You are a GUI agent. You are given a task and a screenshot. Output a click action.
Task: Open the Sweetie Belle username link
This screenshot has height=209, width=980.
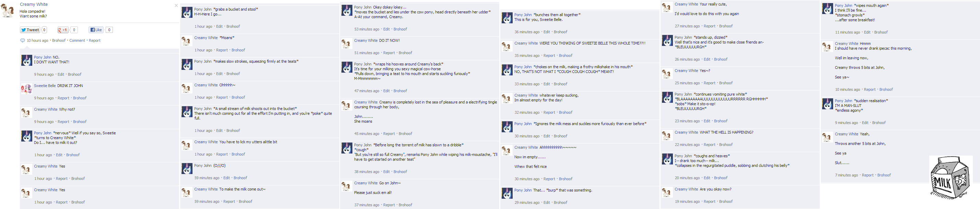click(x=45, y=86)
